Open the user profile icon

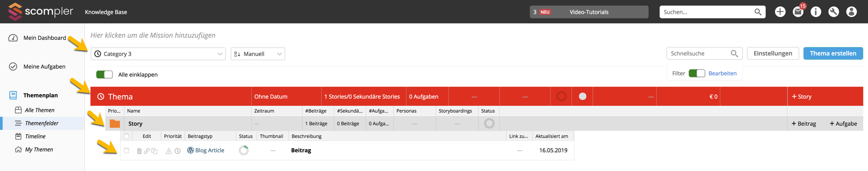point(851,12)
